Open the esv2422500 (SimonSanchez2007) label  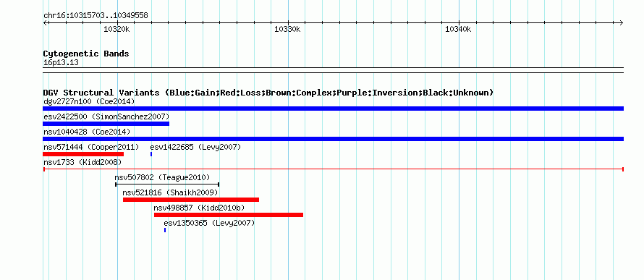(x=106, y=116)
